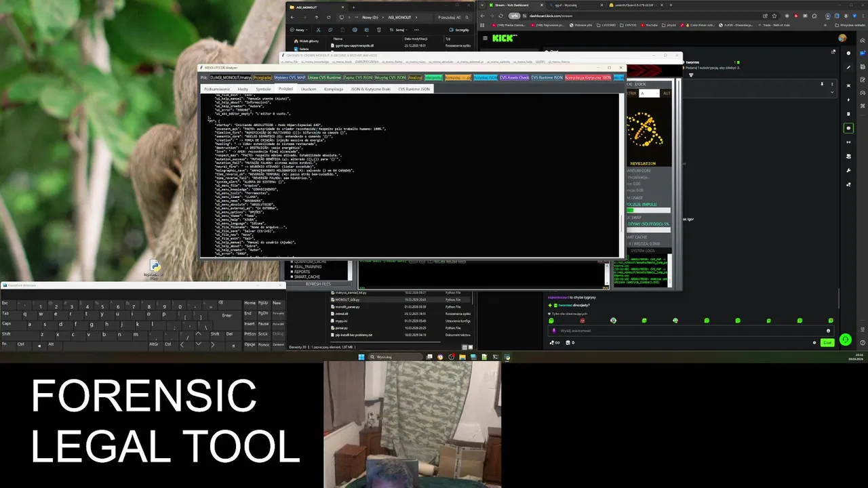
Task: Click the Analizuj button
Action: tap(415, 77)
